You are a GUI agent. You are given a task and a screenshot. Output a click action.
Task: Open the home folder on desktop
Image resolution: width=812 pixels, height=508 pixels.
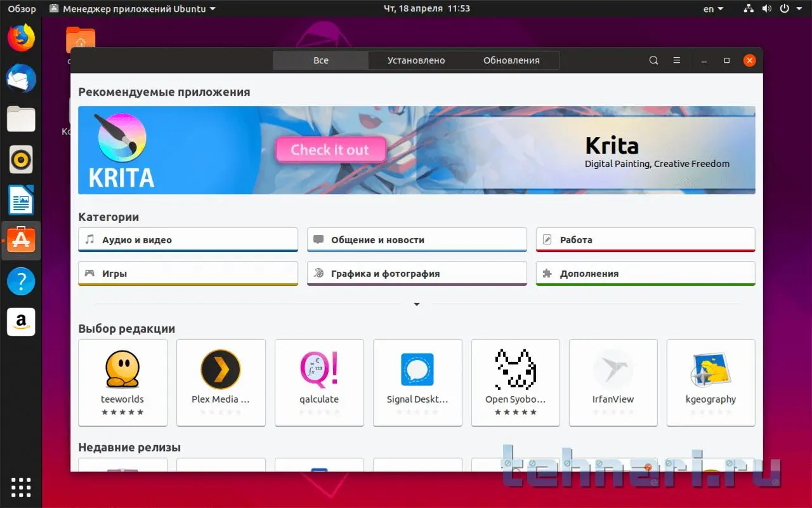81,39
